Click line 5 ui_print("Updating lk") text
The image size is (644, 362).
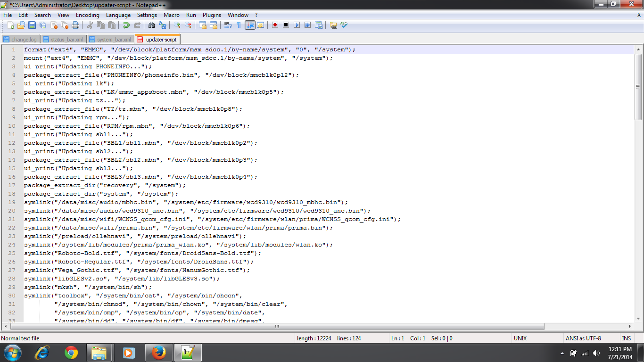[69, 83]
